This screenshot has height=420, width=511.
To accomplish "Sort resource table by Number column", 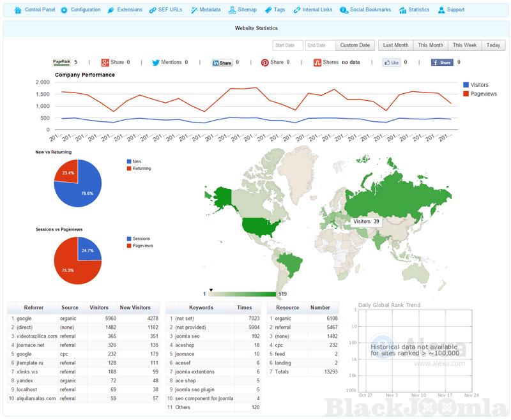I will (320, 308).
